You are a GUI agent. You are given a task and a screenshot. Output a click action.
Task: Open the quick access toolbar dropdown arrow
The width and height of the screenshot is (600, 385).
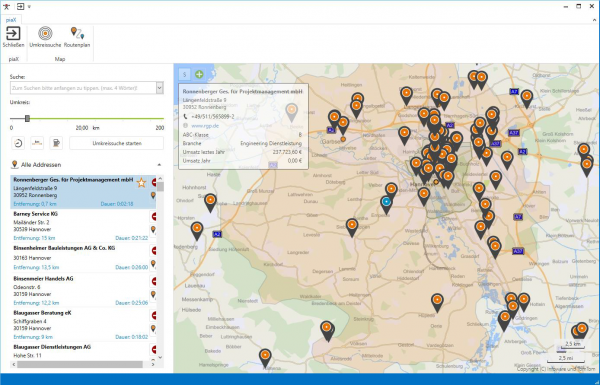pyautogui.click(x=29, y=7)
